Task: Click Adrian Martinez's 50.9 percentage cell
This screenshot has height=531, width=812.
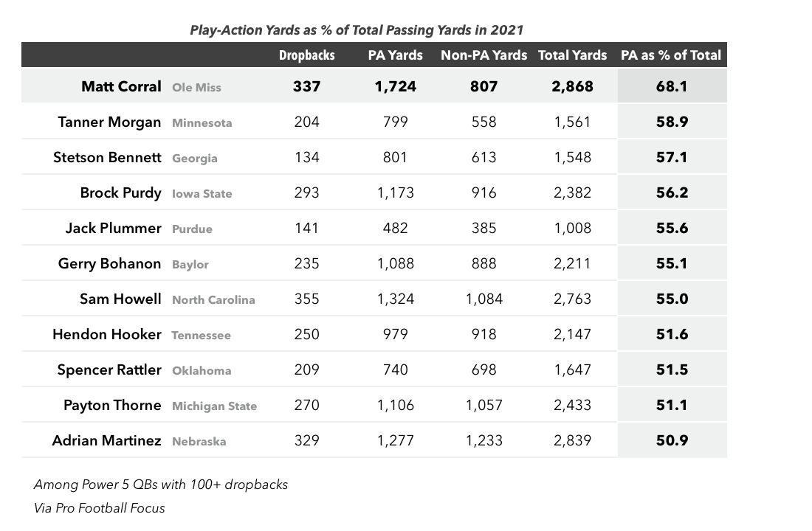Action: (672, 440)
